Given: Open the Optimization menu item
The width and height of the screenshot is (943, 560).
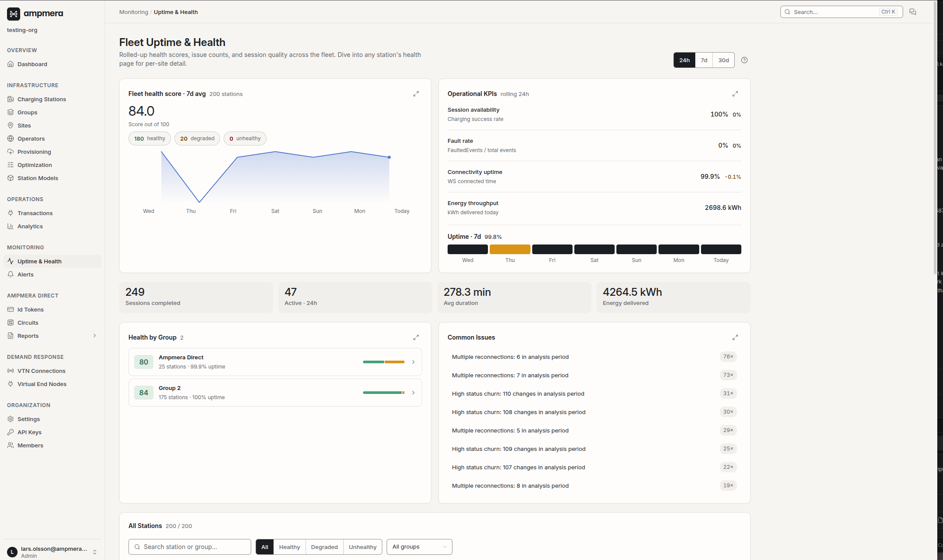Looking at the screenshot, I should click(52, 165).
